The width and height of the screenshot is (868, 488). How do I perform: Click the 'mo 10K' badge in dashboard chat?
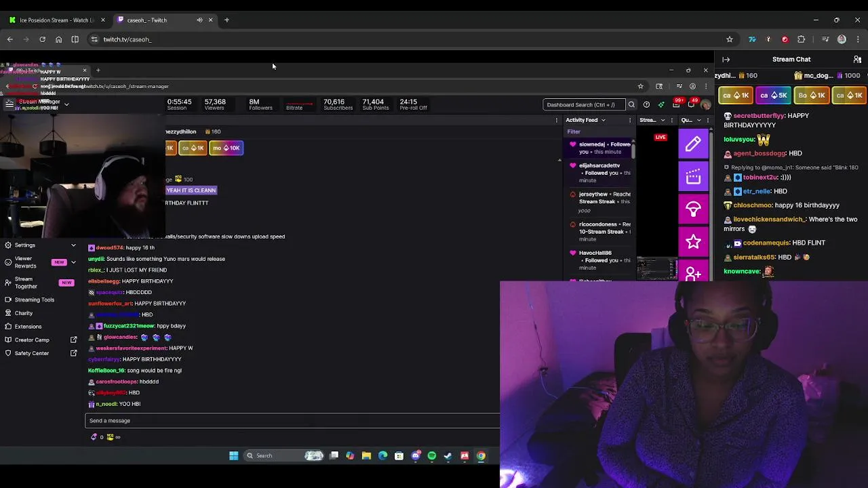tap(226, 148)
